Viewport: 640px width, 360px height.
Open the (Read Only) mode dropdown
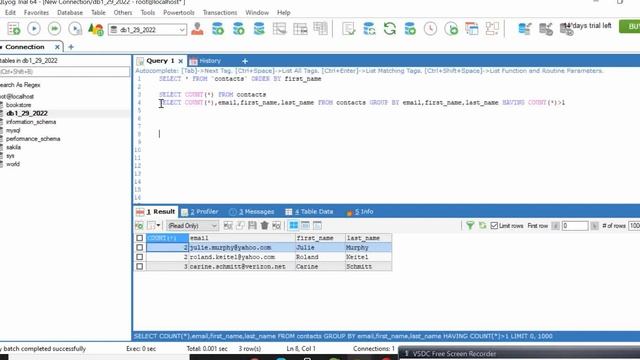192,226
